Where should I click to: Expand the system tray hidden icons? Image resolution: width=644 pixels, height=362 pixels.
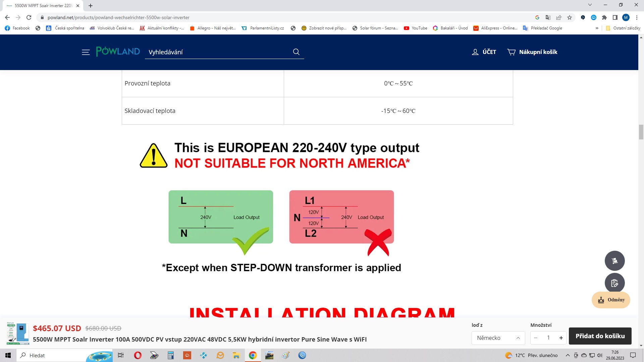tap(568, 355)
